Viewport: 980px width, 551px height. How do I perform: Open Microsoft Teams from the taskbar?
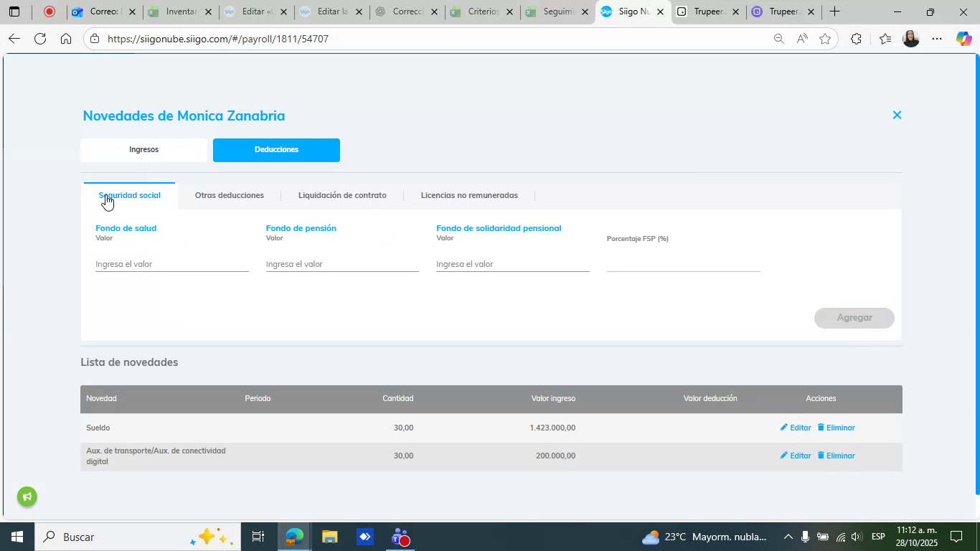(400, 537)
